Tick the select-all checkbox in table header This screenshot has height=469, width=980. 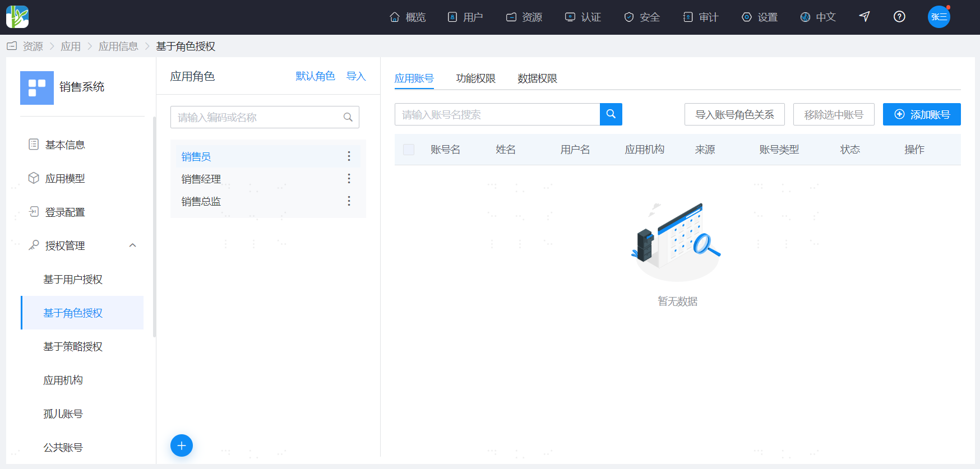click(409, 150)
